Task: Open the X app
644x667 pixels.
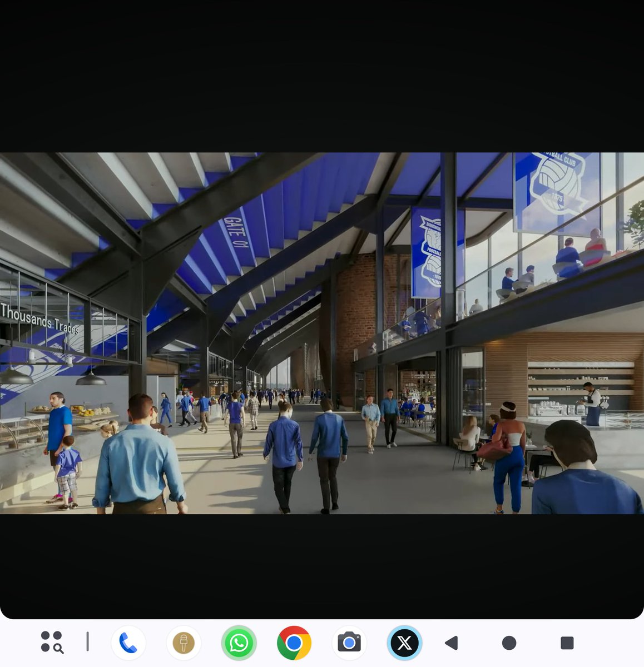Action: point(404,643)
